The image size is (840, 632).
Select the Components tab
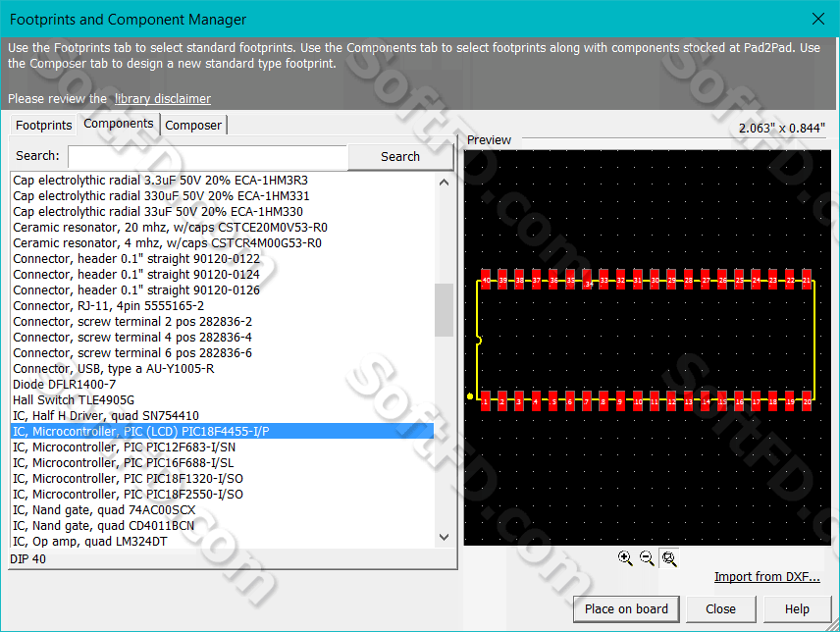coord(119,124)
